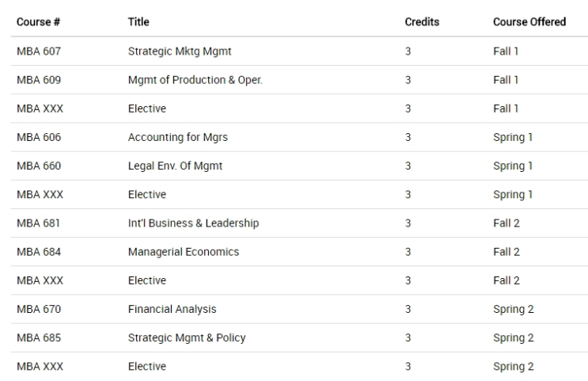Click the Course # column header

tap(38, 21)
